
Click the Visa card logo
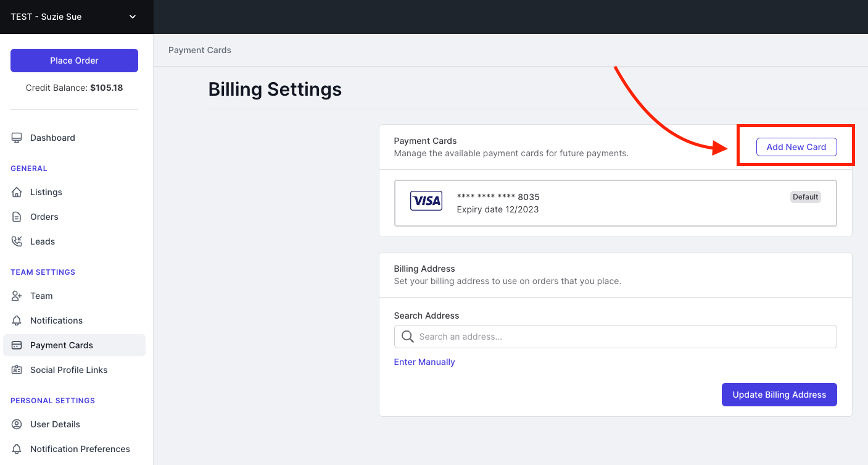point(426,201)
